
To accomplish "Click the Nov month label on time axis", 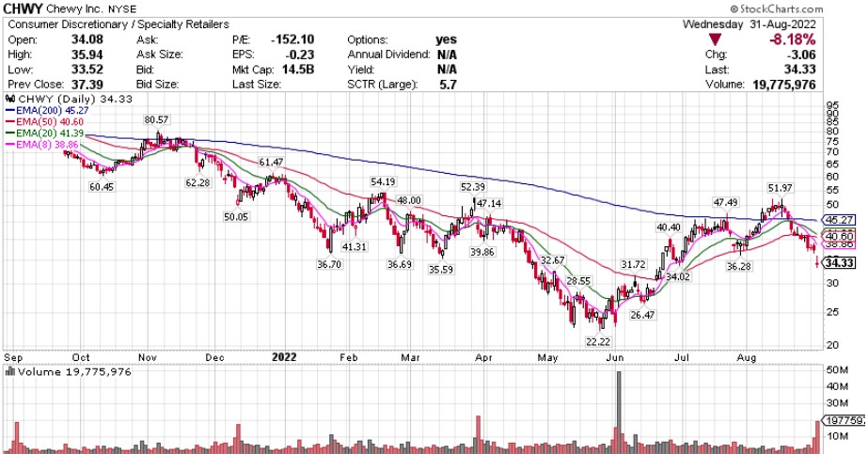I will pos(148,358).
